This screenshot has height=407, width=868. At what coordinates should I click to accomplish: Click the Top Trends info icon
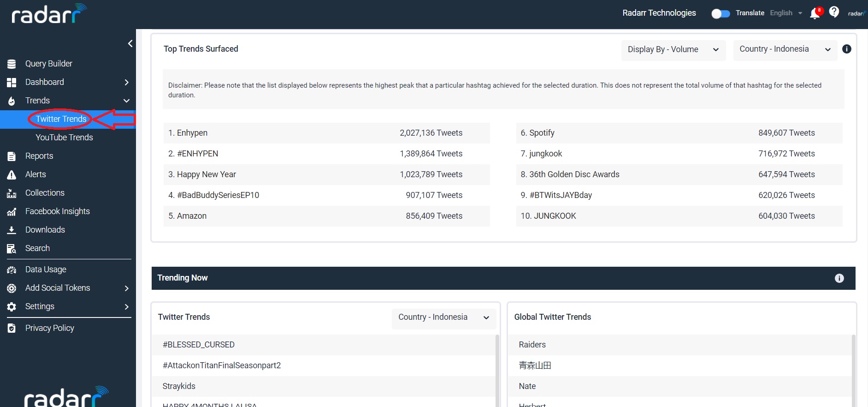click(x=847, y=49)
